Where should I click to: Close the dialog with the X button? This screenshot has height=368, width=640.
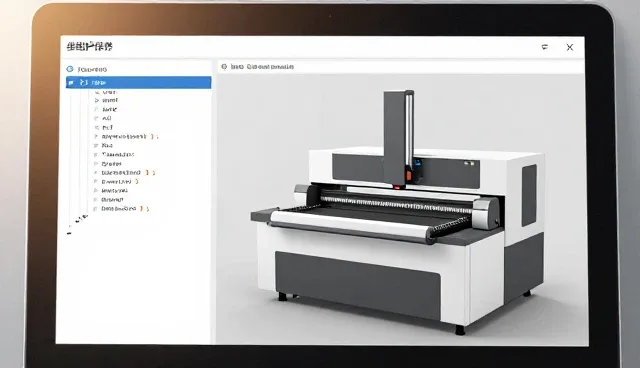coord(570,47)
